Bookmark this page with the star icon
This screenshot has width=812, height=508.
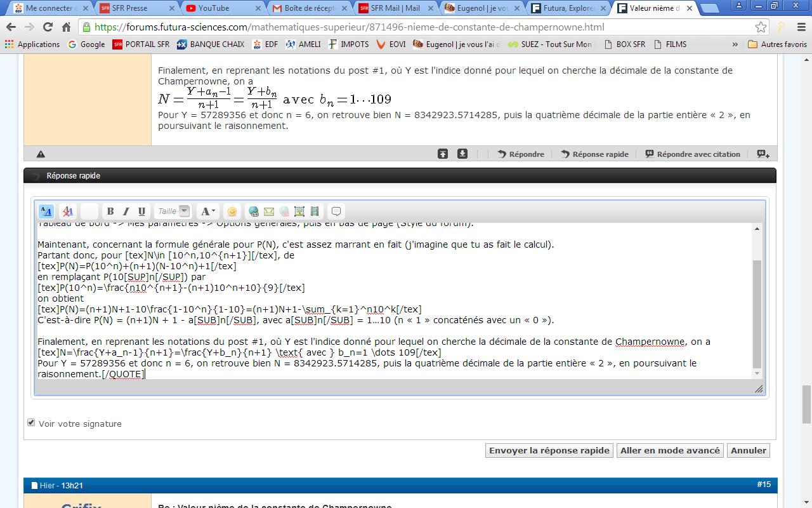pyautogui.click(x=761, y=27)
